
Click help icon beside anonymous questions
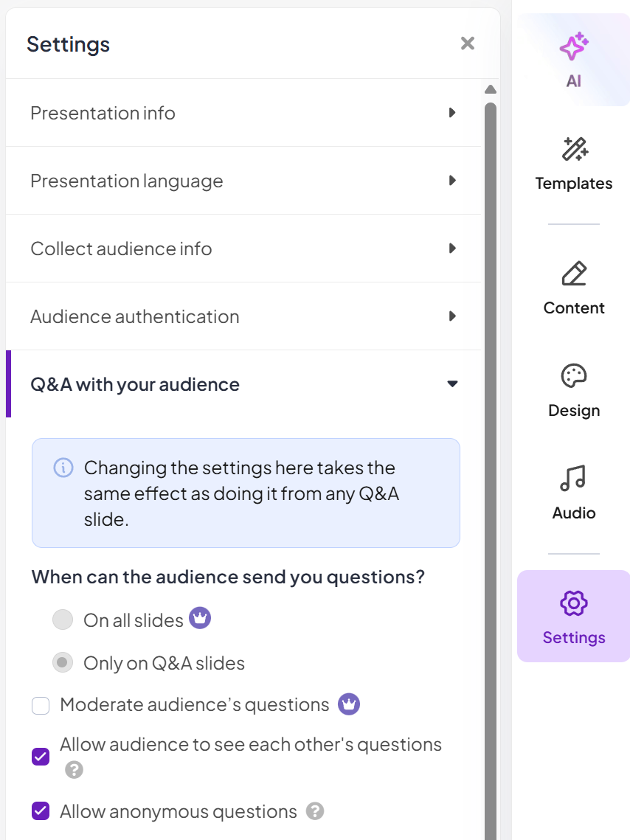[x=315, y=811]
